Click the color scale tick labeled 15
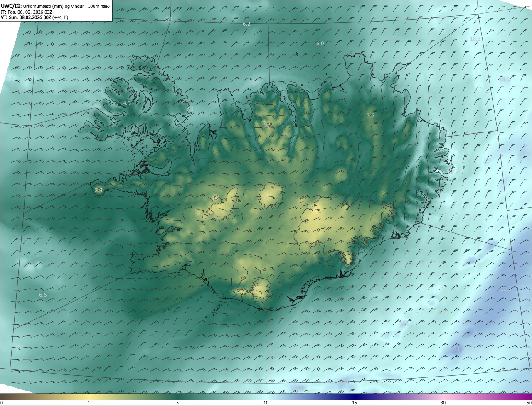Image resolution: width=532 pixels, height=406 pixels. (355, 403)
